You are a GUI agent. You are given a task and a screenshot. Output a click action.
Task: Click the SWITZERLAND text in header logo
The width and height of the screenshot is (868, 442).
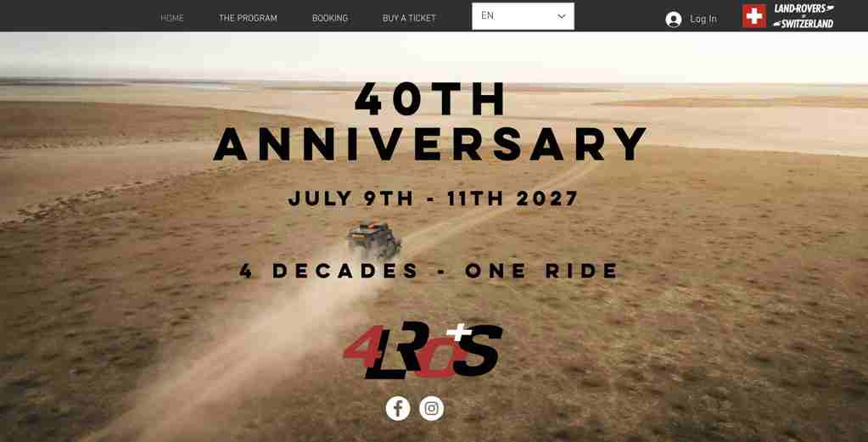tap(807, 24)
